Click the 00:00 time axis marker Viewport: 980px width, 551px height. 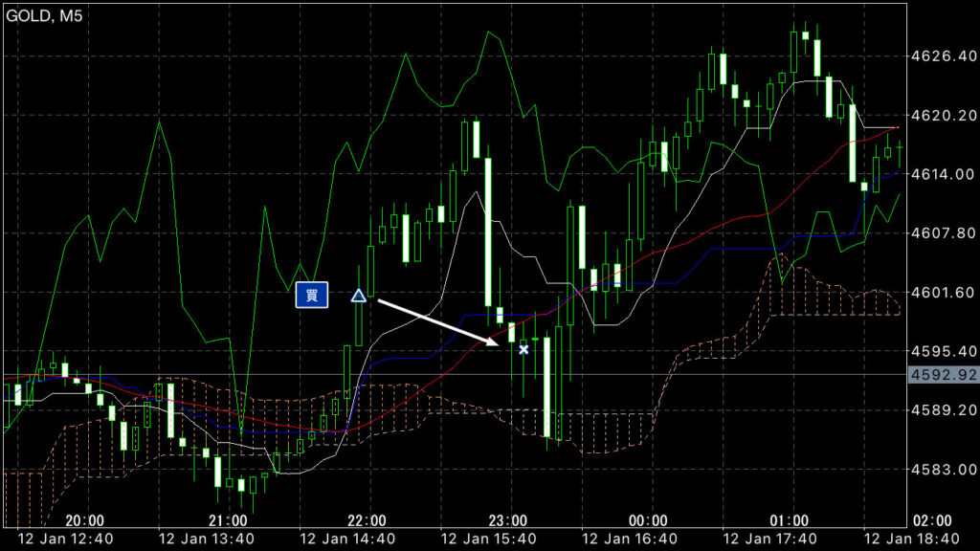648,520
